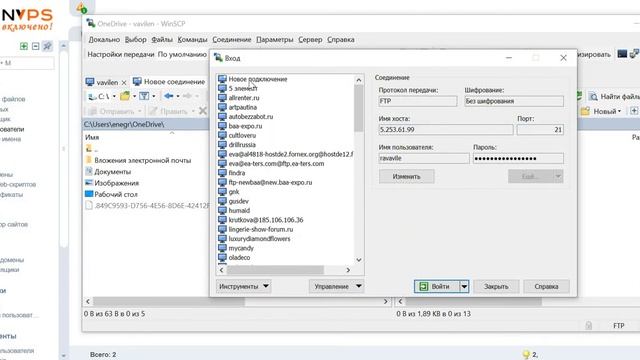Select the cultloveru site entry
This screenshot has height=360, width=640.
tap(242, 136)
